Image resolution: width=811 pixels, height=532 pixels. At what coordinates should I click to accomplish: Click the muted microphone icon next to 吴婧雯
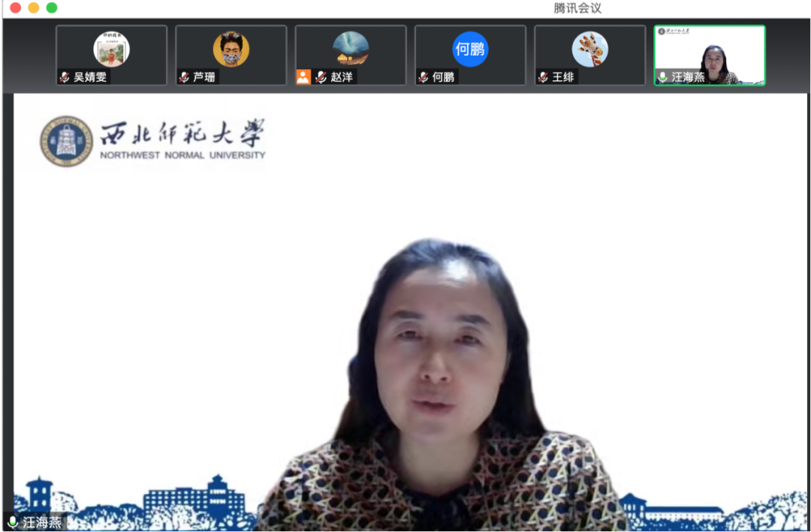pos(63,76)
